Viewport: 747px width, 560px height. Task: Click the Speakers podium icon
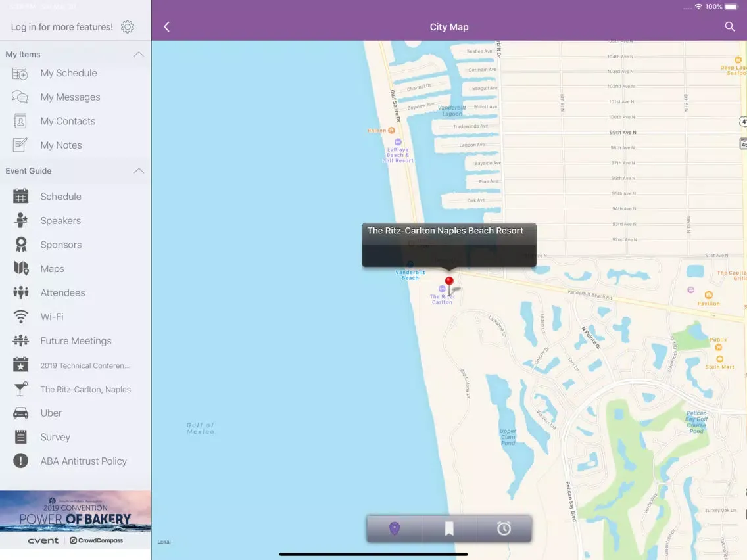[21, 220]
